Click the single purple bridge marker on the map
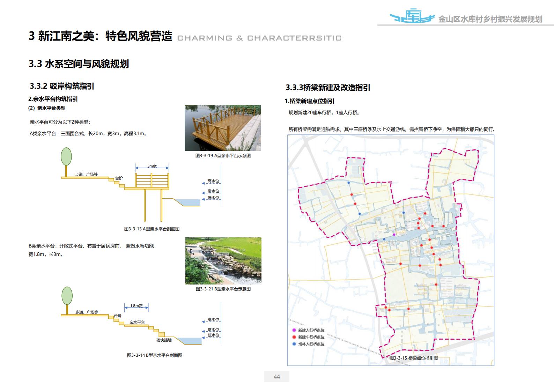The image size is (554, 392). [x=394, y=235]
